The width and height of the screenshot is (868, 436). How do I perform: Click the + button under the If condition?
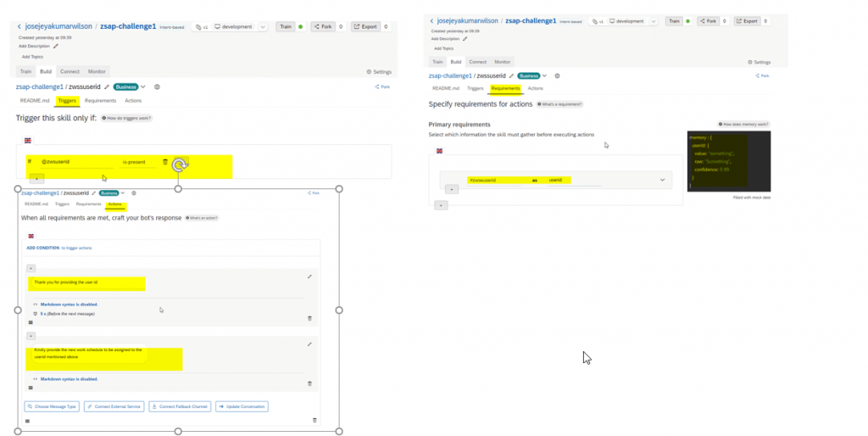36,178
